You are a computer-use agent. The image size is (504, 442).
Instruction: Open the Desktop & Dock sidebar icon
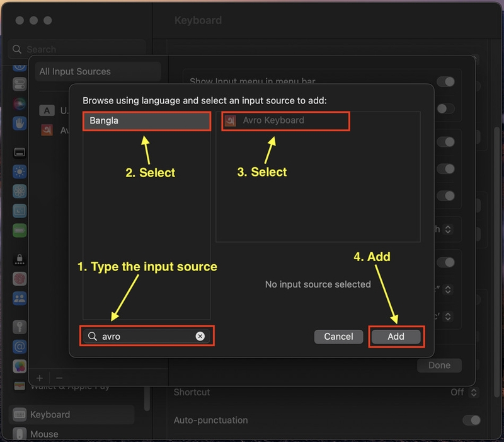point(20,152)
